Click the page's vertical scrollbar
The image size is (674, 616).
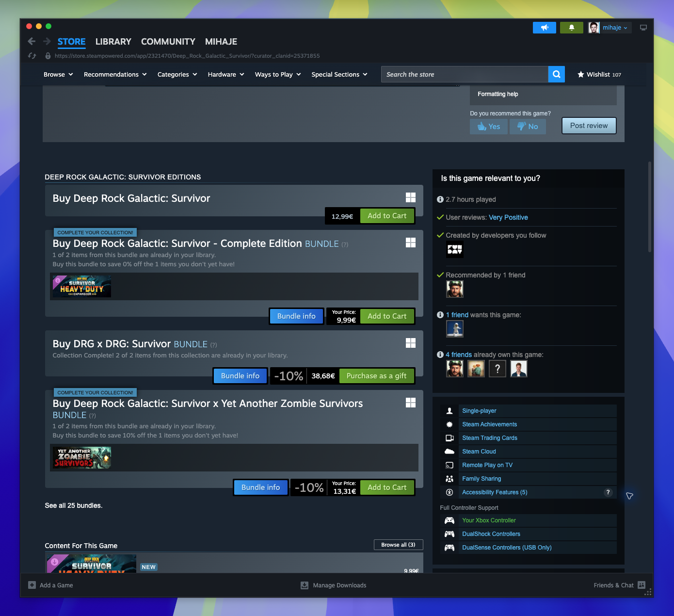[x=650, y=207]
